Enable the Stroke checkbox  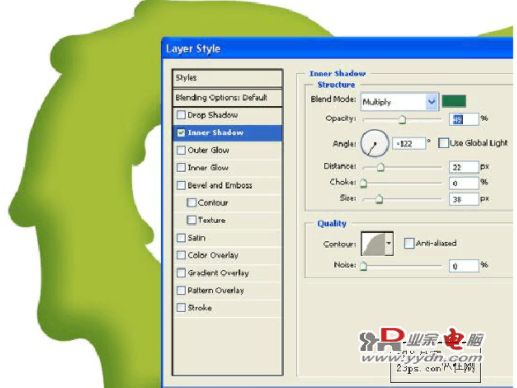coord(181,308)
